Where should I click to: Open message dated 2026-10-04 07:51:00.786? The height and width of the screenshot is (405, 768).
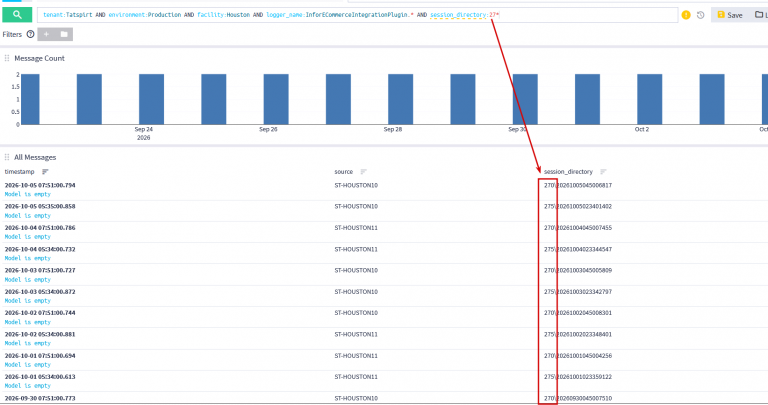tap(40, 228)
